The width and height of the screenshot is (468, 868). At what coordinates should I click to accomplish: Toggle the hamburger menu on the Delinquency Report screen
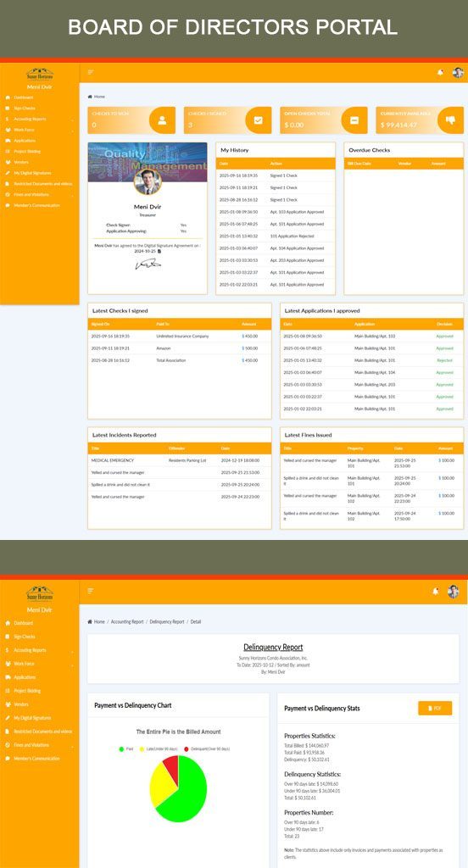91,591
